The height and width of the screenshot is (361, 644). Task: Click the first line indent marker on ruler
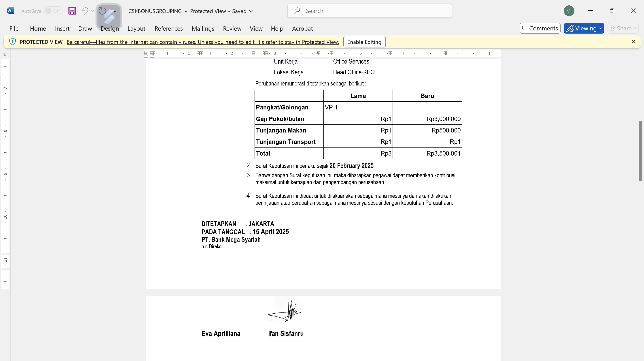pyautogui.click(x=146, y=51)
